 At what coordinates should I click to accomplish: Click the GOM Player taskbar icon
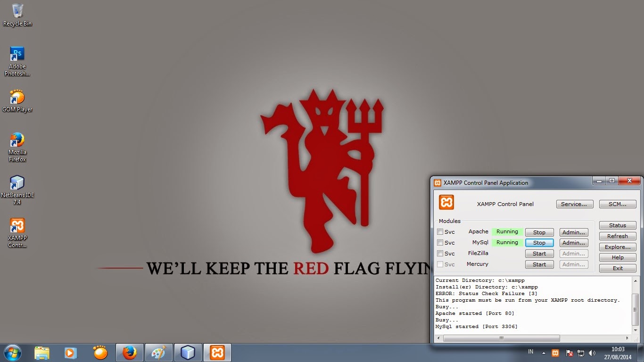pyautogui.click(x=100, y=352)
